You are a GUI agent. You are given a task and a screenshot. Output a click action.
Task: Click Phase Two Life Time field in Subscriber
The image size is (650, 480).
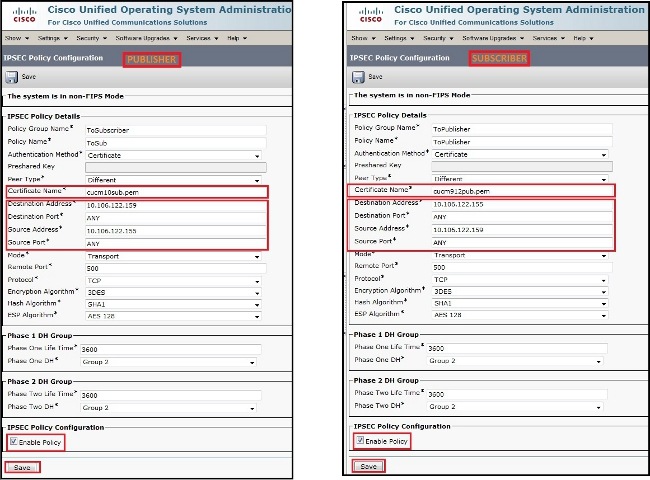coord(517,394)
